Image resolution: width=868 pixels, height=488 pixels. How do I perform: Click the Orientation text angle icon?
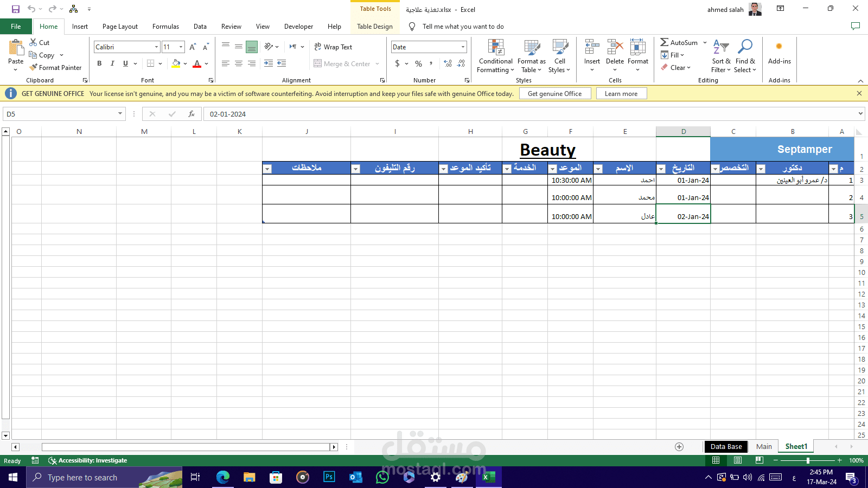pyautogui.click(x=269, y=47)
